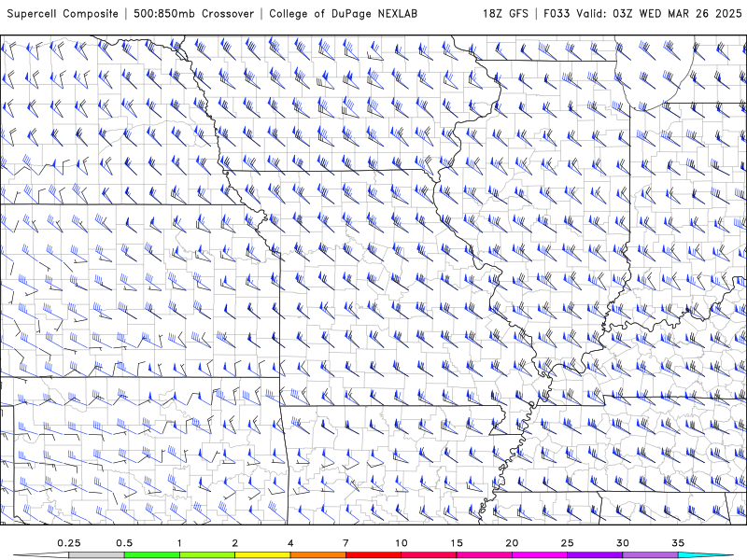Viewport: 747px width, 560px height.
Task: Click the "500:850mb Crossover" header text
Action: pos(194,14)
